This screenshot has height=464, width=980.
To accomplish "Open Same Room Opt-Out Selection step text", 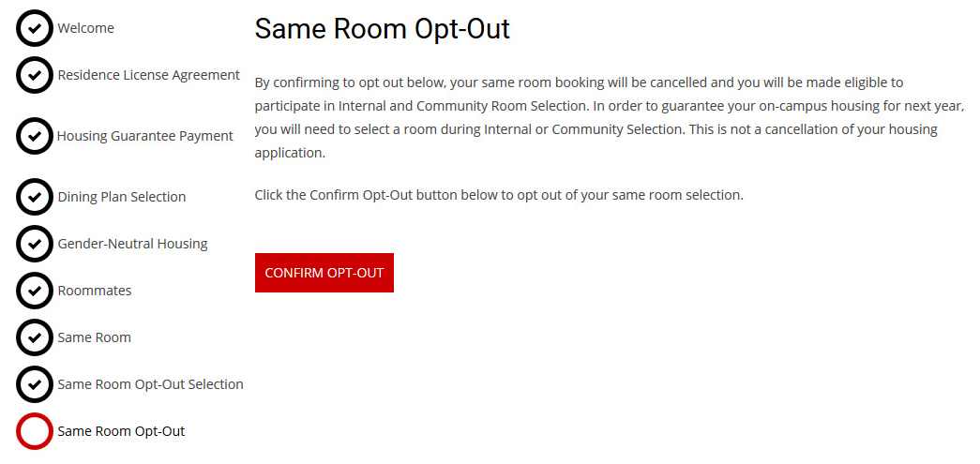I will pos(150,384).
